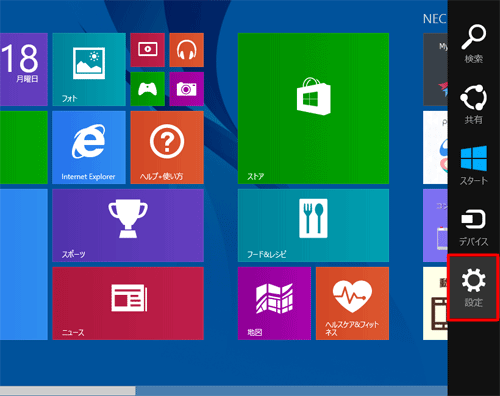
Task: Launch the Games controller tile
Action: coord(147,89)
